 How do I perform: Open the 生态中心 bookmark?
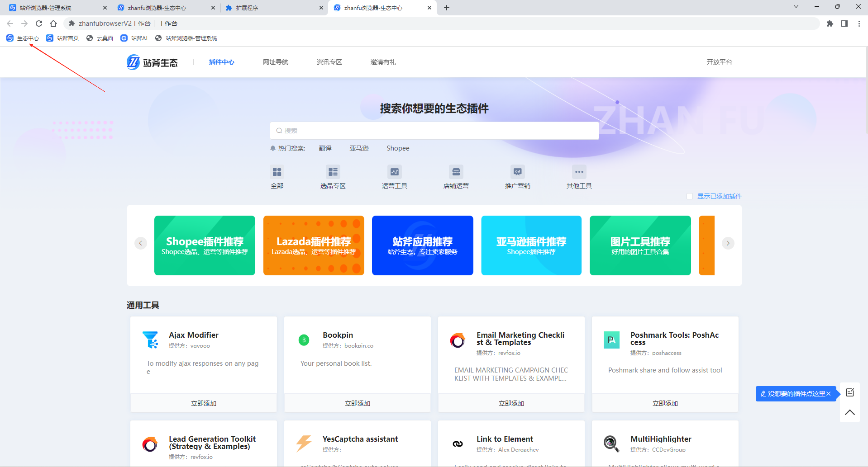[23, 38]
